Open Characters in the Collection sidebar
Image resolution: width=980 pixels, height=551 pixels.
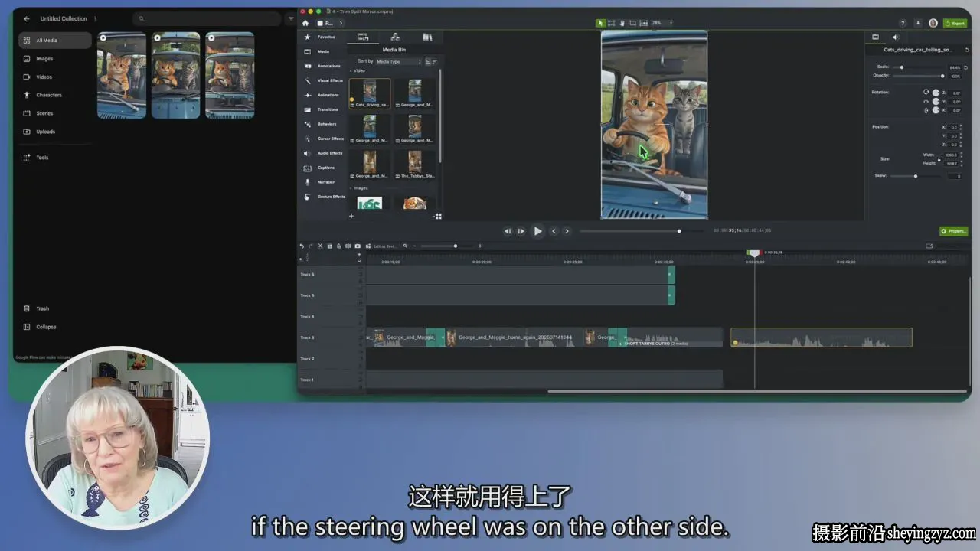coord(49,95)
